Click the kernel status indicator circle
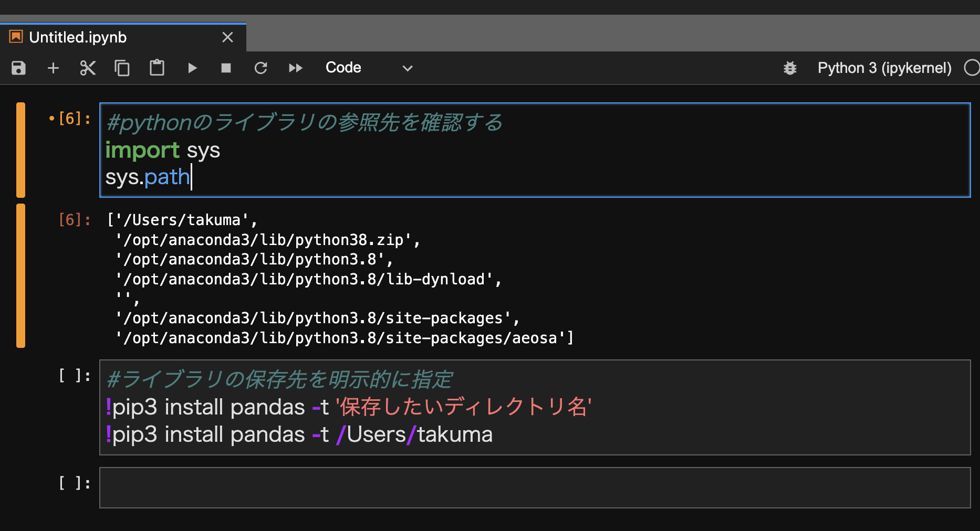 [972, 68]
